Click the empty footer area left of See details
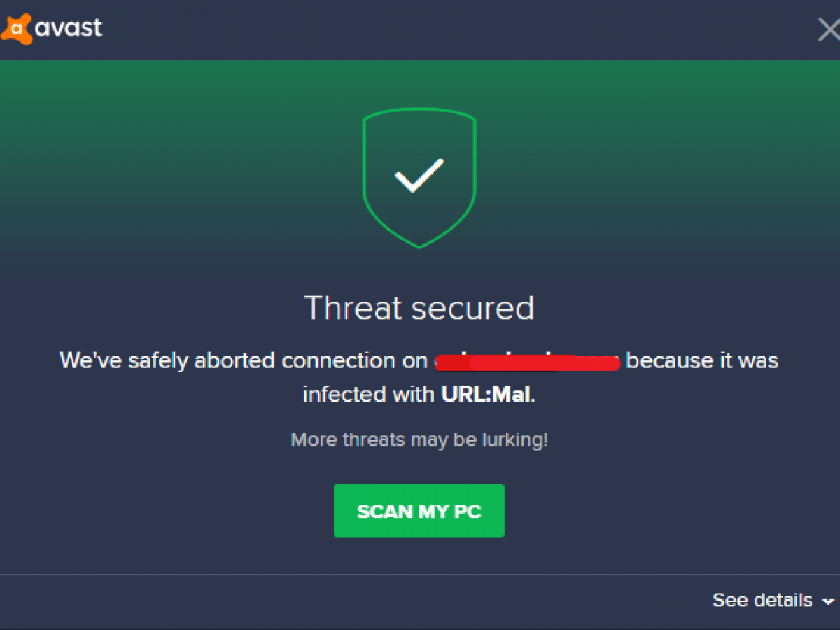 pyautogui.click(x=350, y=601)
